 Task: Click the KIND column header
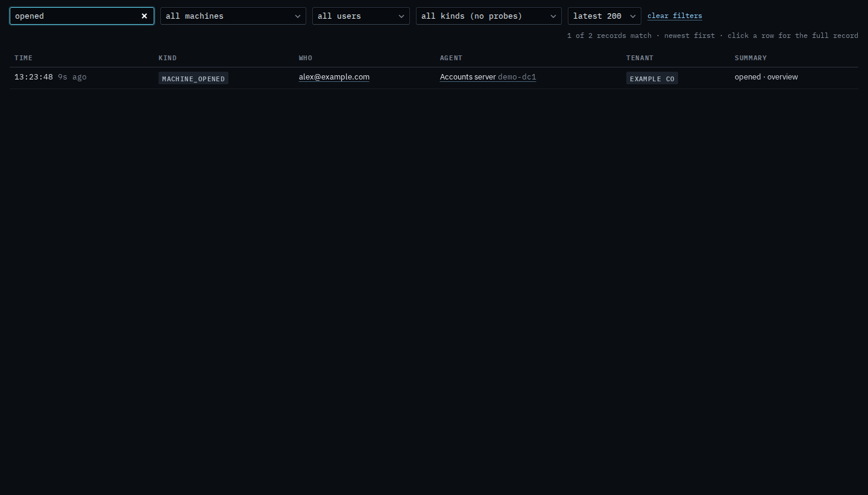click(168, 58)
